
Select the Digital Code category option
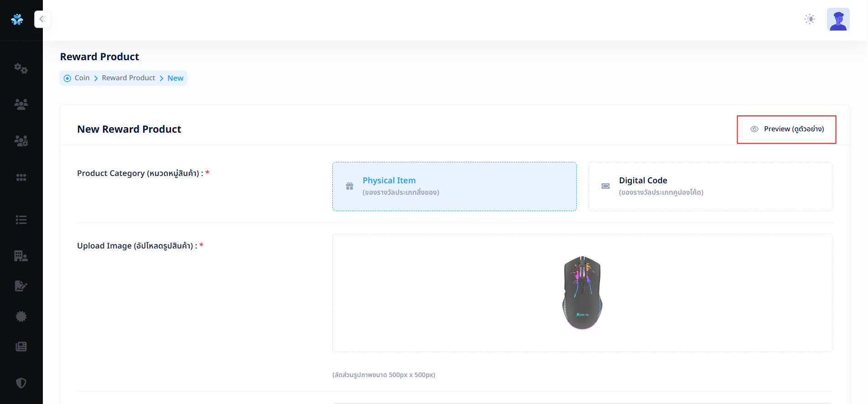(x=710, y=186)
